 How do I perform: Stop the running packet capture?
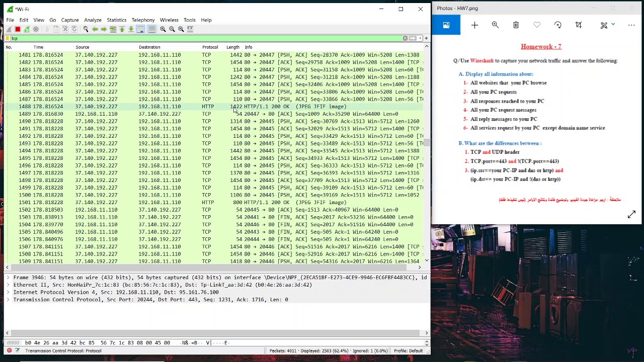[x=18, y=29]
